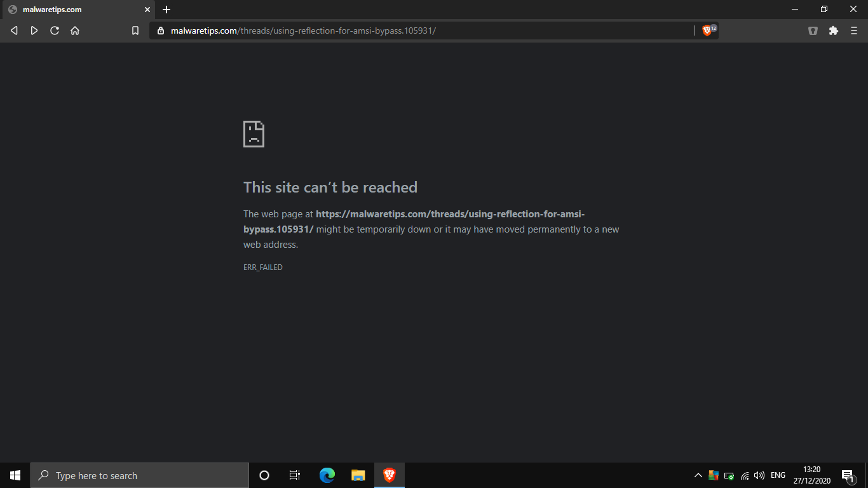Open the volume speaker tray icon
Viewport: 868px width, 488px height.
[759, 475]
